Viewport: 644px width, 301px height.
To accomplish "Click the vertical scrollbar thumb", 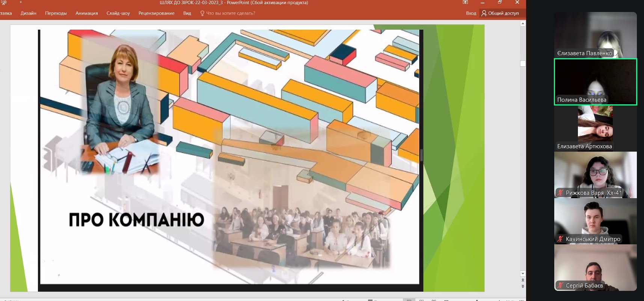I will (523, 63).
